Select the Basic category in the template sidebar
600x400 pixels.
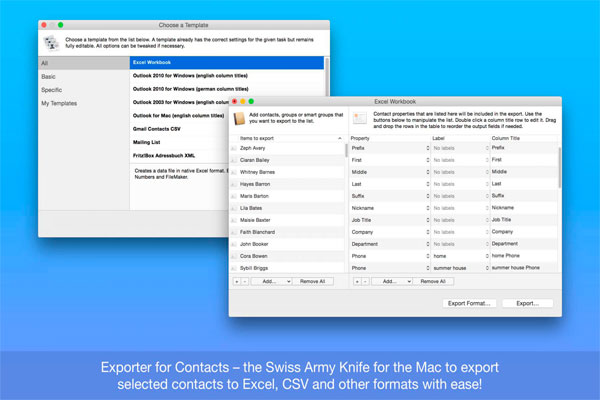[49, 76]
